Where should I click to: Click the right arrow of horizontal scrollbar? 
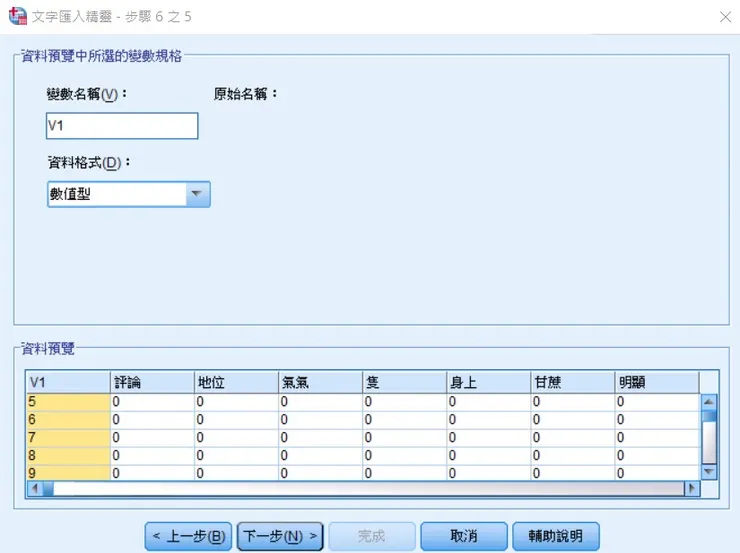pyautogui.click(x=692, y=488)
